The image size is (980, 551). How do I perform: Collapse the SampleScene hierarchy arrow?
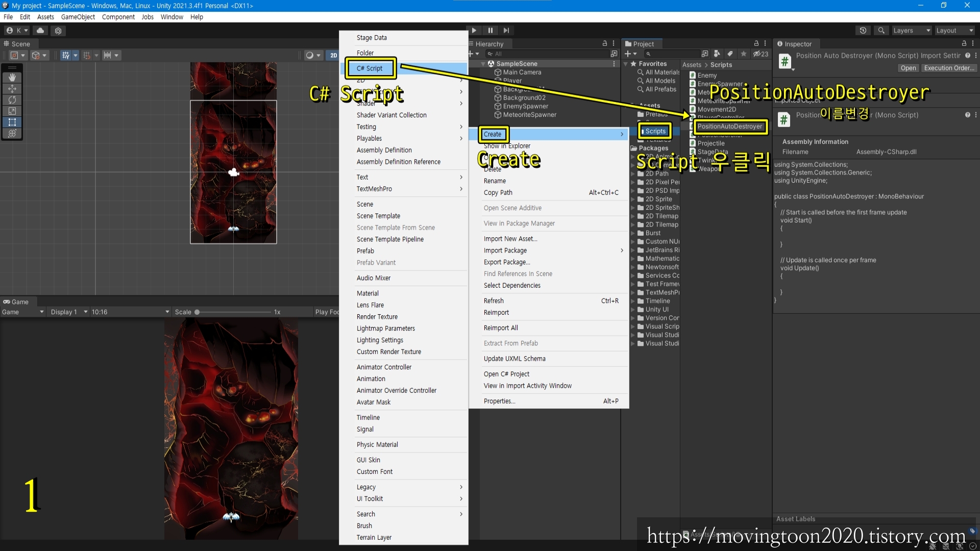[x=483, y=64]
